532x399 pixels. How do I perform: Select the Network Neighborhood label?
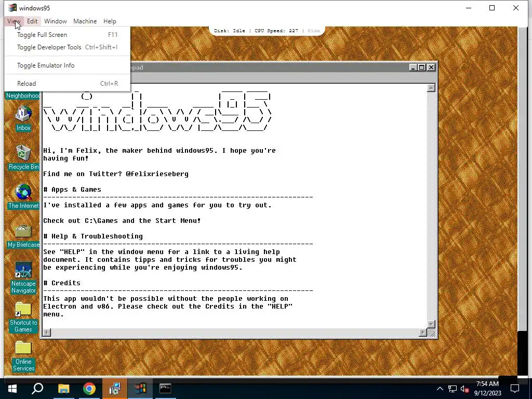coord(23,96)
